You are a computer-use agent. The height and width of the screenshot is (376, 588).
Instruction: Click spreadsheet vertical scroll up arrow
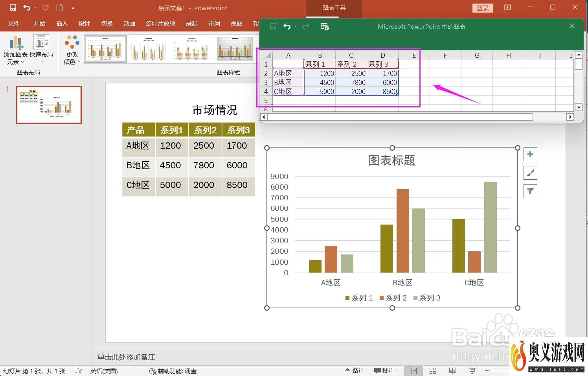pos(579,55)
